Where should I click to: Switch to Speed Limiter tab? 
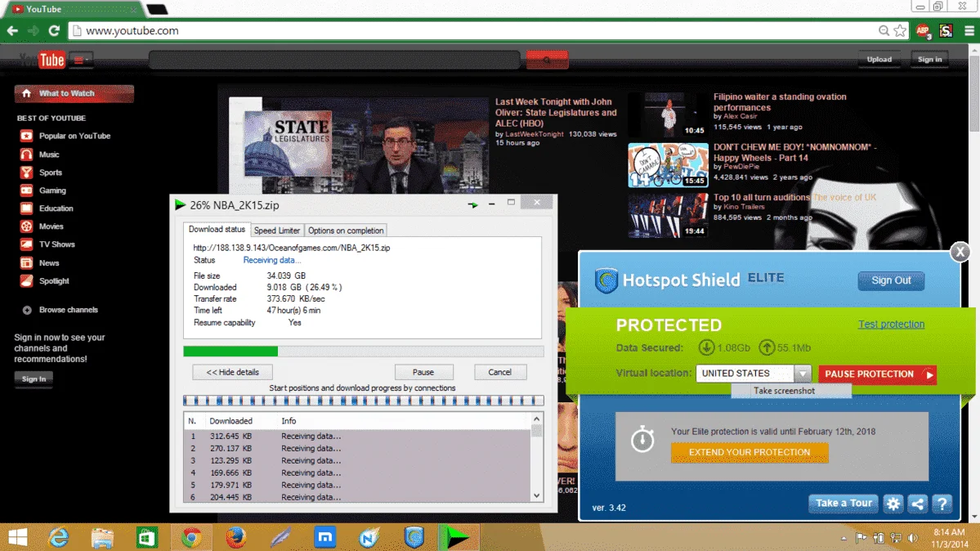(277, 231)
